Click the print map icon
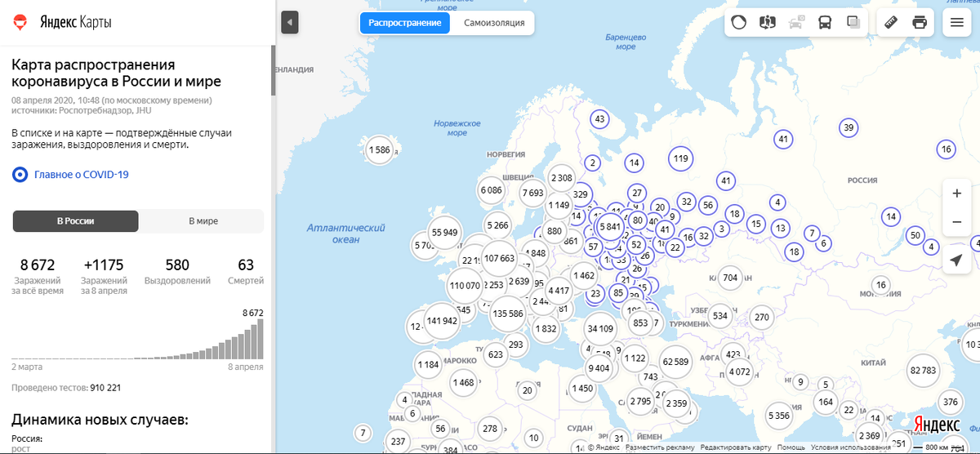 [x=920, y=22]
